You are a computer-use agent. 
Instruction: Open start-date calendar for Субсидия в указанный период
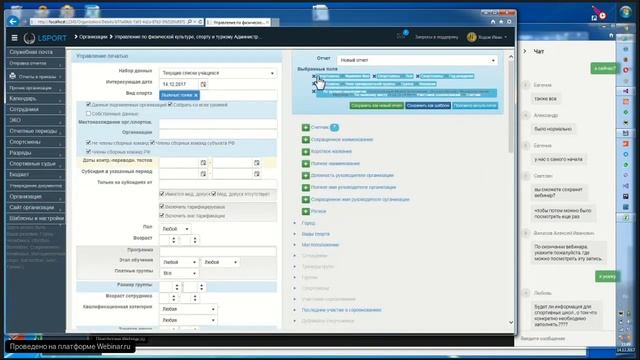point(203,173)
